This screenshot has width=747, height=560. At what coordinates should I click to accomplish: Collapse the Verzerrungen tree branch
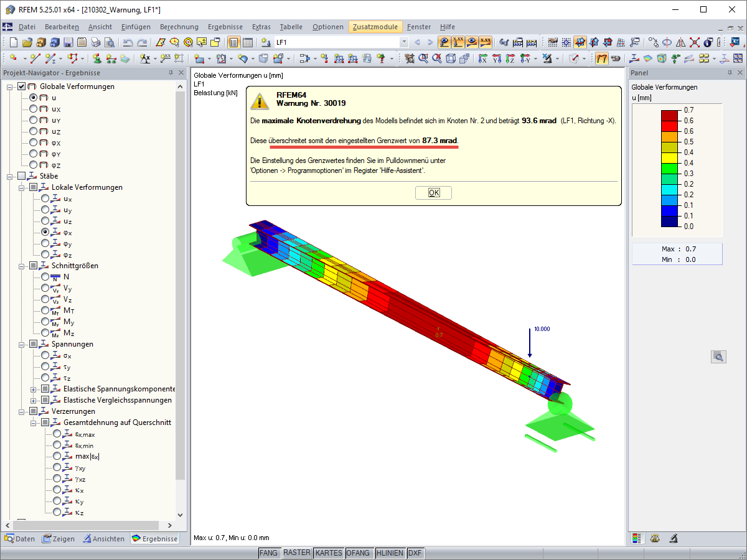pos(21,411)
